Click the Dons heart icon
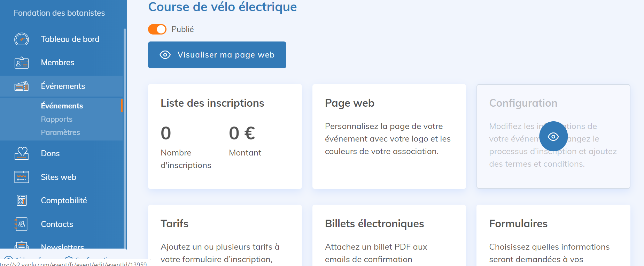Screen dimensions: 644x266 22,153
